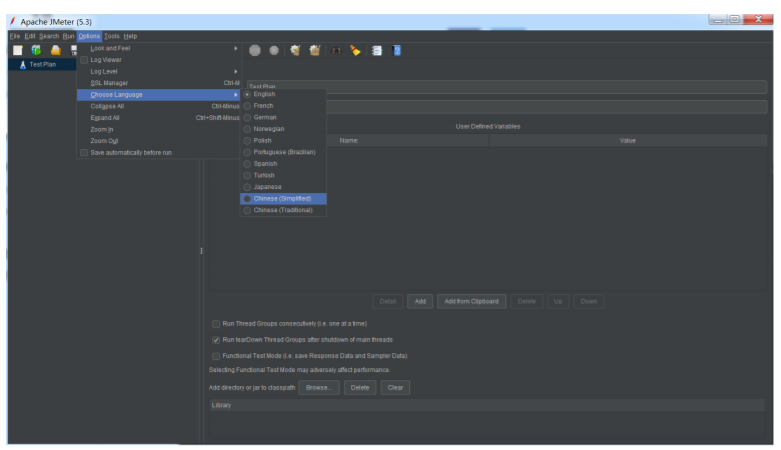Click Browse... for classpath
The height and width of the screenshot is (450, 781).
click(x=319, y=388)
